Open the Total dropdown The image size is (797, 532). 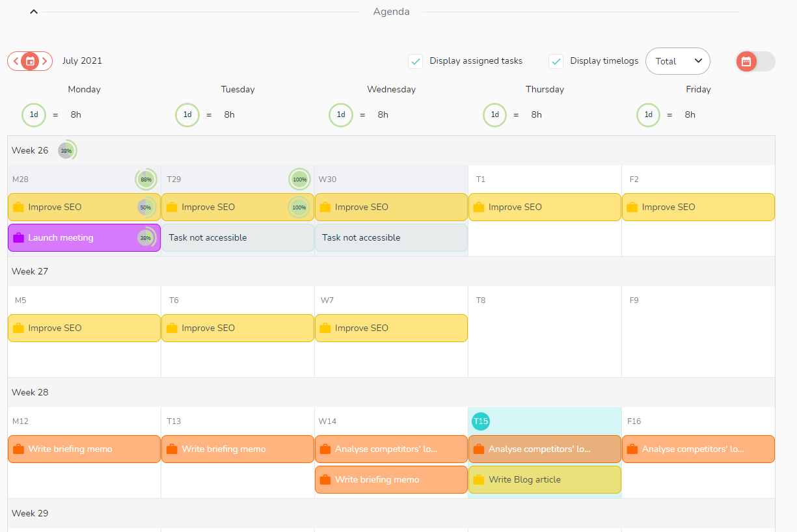[x=678, y=61]
